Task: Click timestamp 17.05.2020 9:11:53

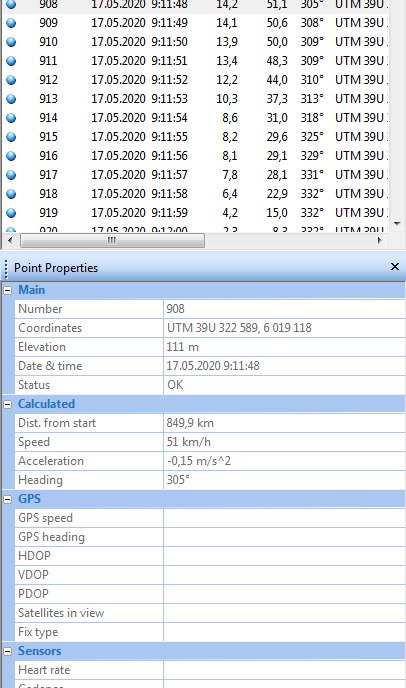Action: [x=140, y=99]
